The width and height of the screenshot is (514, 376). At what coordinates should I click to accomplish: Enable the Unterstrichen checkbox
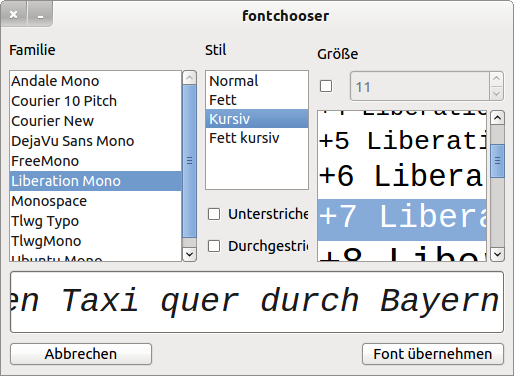click(x=214, y=214)
